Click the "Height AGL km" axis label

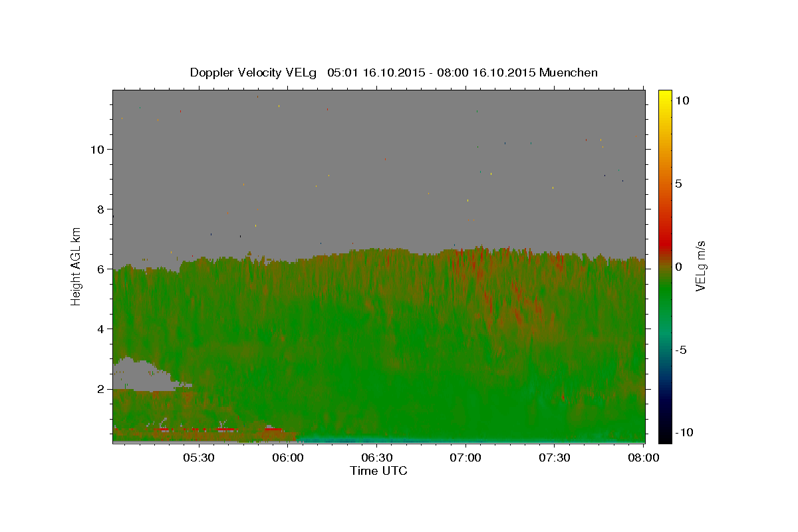76,266
